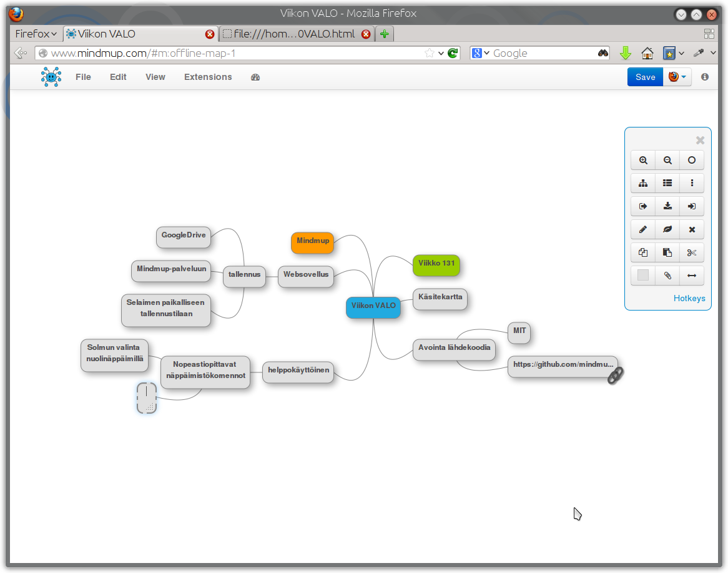Select the green Viikko 131 node
728x573 pixels.
(x=436, y=265)
